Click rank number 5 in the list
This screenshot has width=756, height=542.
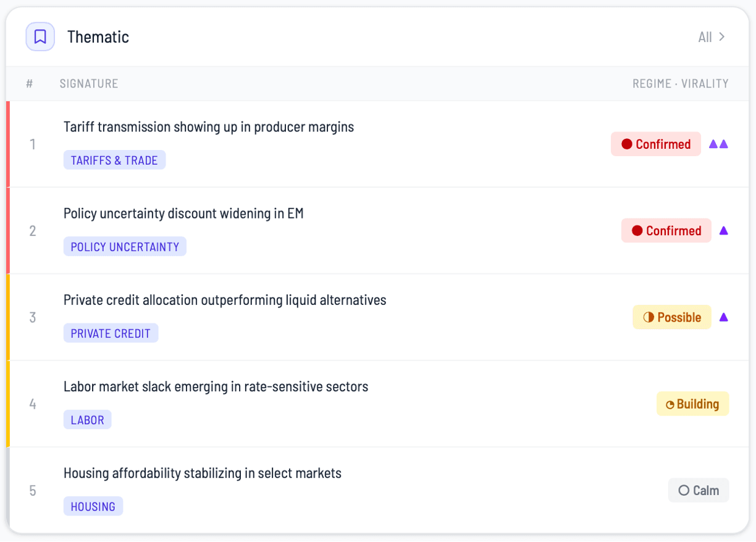[33, 491]
